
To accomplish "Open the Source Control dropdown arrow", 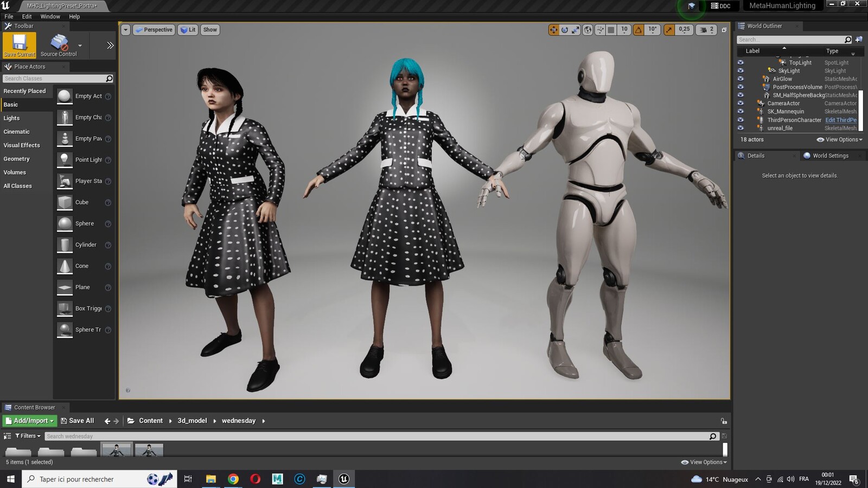I will pyautogui.click(x=80, y=46).
